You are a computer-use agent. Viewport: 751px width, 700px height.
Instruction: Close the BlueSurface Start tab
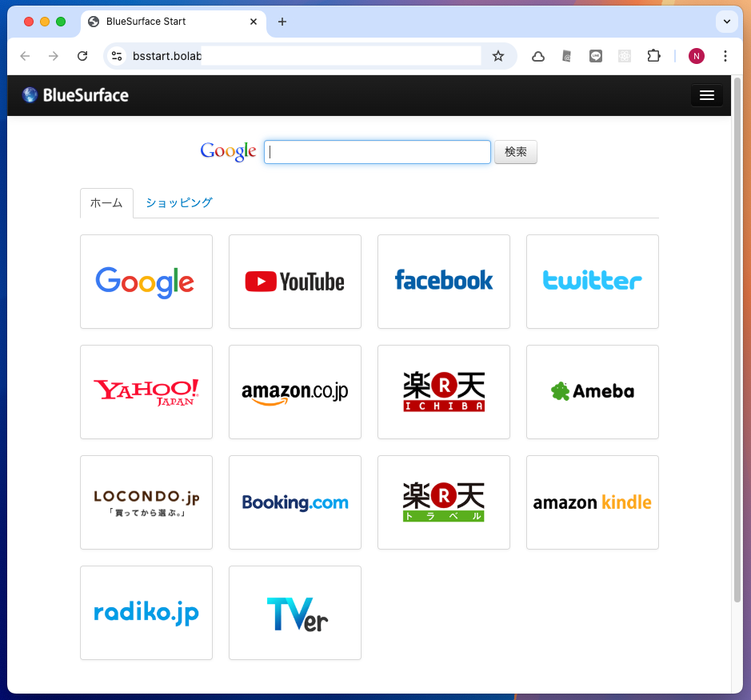tap(254, 22)
